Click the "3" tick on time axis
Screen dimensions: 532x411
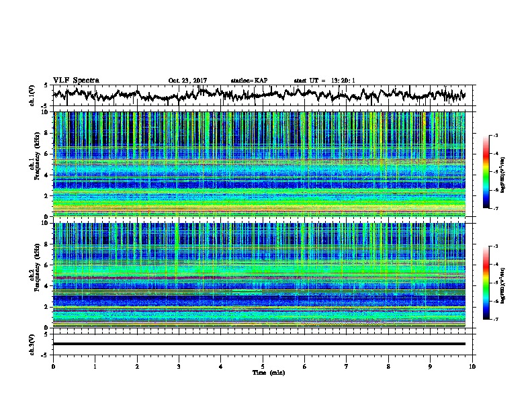(179, 367)
